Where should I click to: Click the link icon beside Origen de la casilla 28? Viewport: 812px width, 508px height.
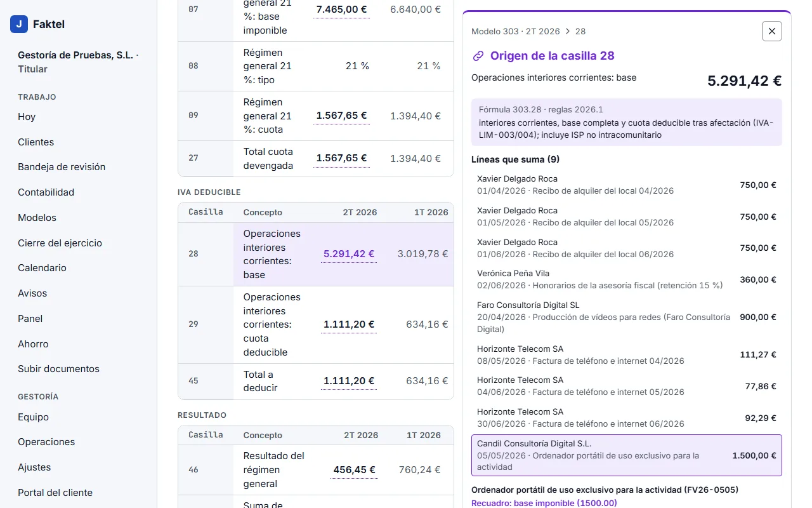coord(478,56)
